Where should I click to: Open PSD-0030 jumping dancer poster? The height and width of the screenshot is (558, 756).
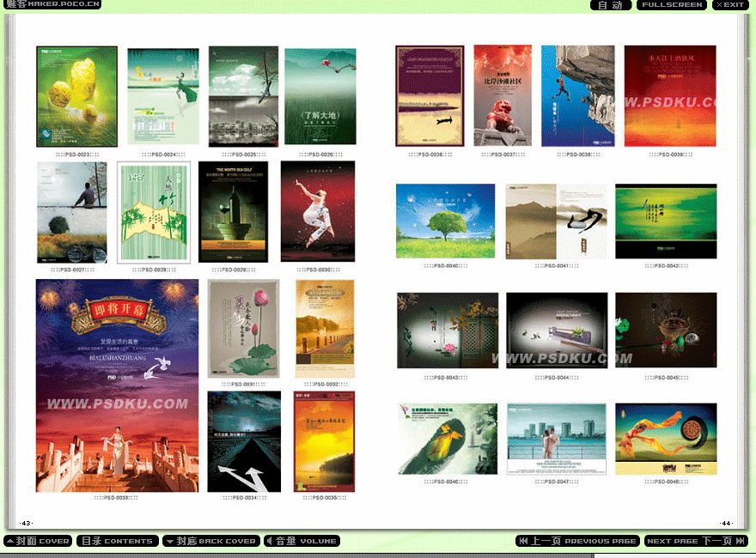tap(317, 211)
